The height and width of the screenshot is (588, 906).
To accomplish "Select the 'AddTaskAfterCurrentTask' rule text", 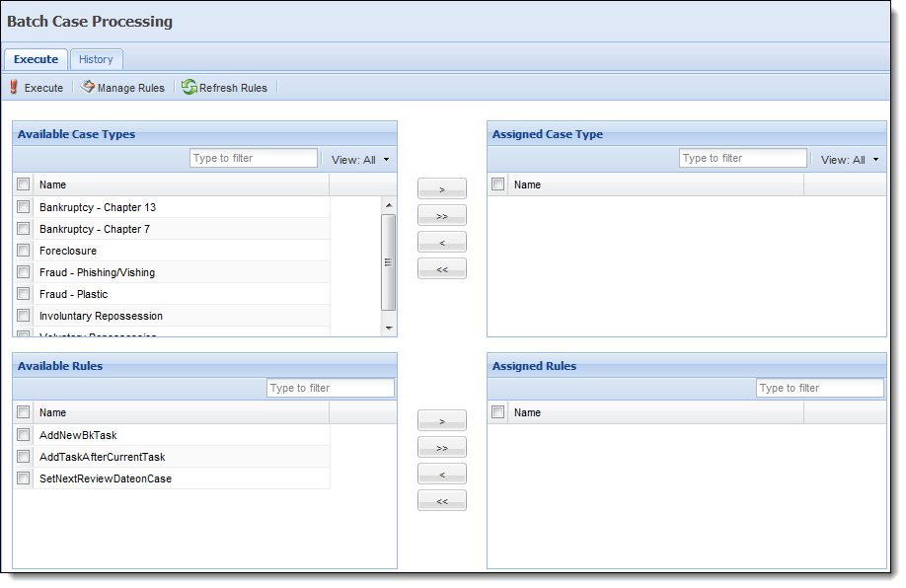I will [x=103, y=457].
